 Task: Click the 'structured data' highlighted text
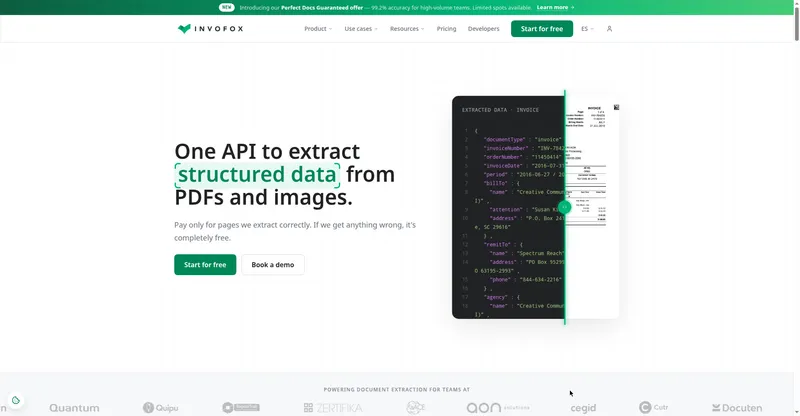[x=257, y=174]
